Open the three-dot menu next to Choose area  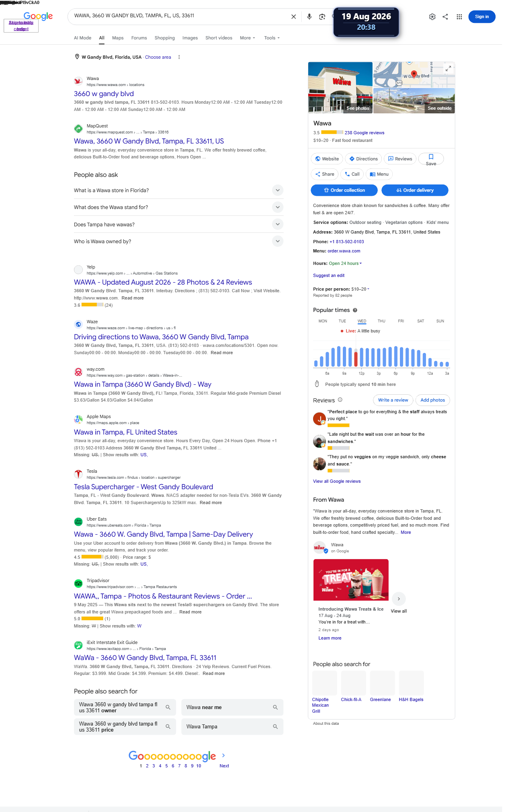(179, 57)
